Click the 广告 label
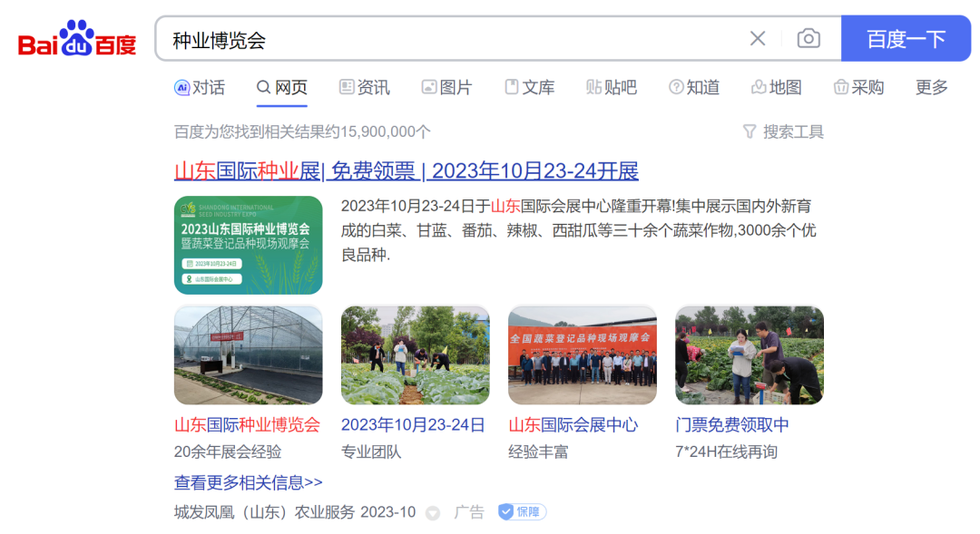This screenshot has height=534, width=980. [469, 512]
